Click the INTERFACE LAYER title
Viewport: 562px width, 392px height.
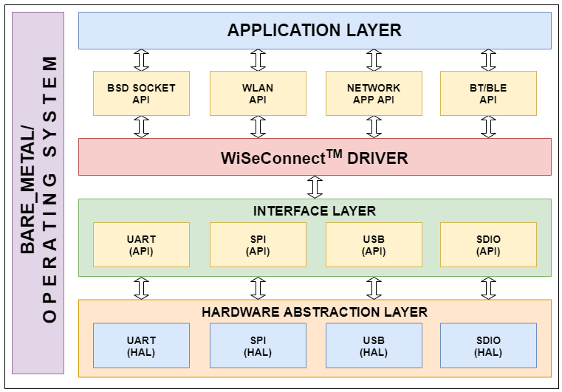[x=315, y=211]
